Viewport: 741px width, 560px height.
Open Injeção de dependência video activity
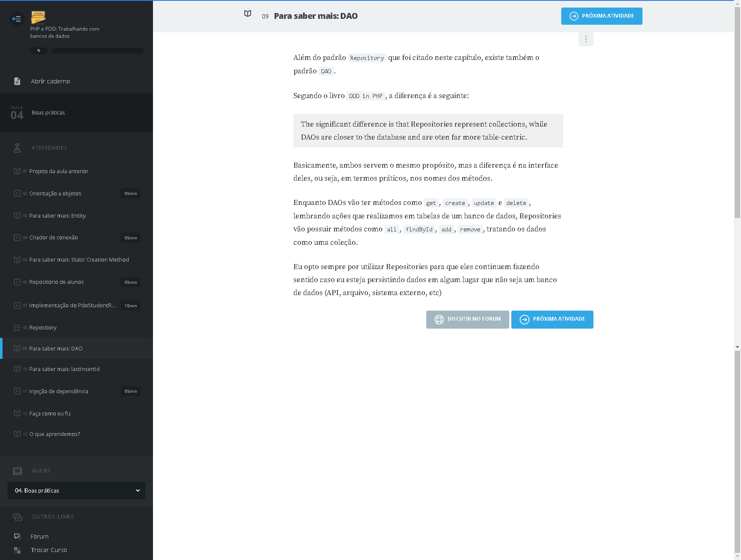pos(59,391)
